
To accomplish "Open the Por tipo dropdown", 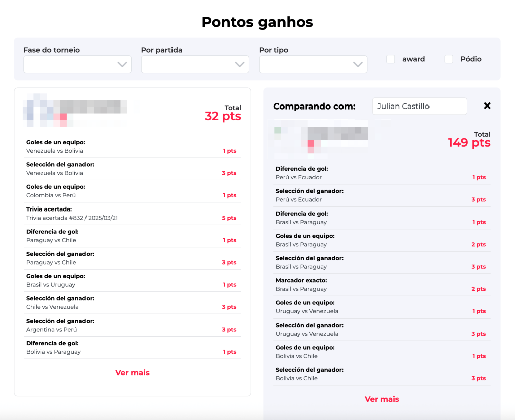I will point(313,64).
